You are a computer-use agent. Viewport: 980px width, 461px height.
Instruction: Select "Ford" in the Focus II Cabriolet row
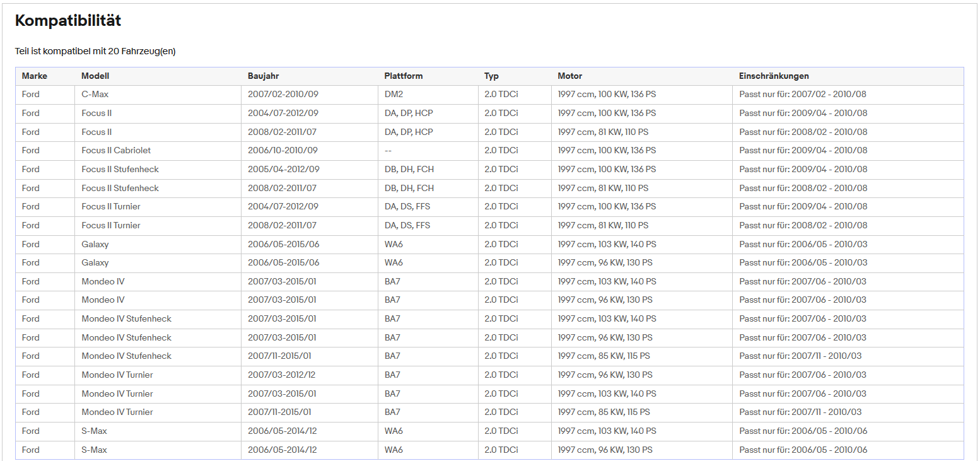[x=31, y=151]
